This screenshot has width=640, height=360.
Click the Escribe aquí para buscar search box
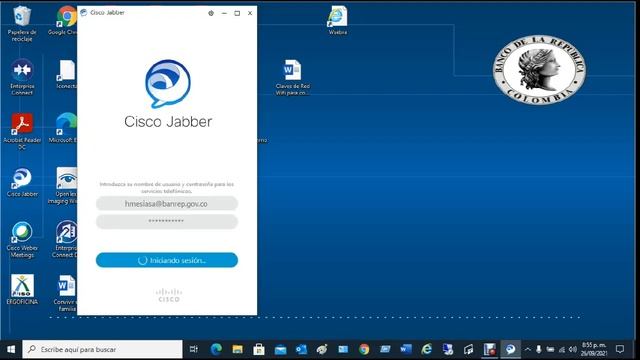(x=102, y=349)
